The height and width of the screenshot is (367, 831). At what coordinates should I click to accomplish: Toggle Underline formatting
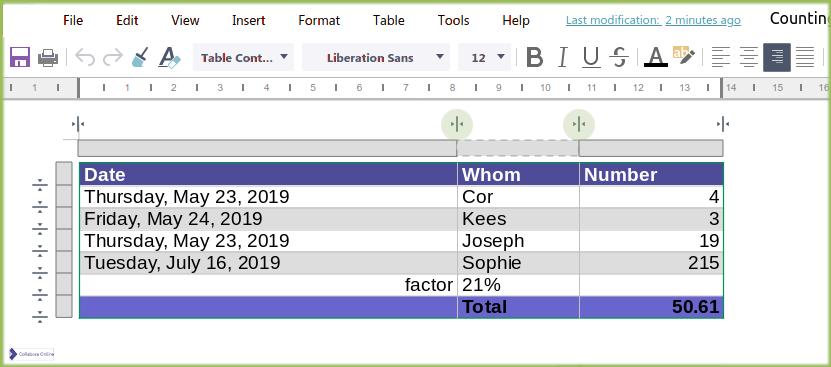tap(591, 57)
